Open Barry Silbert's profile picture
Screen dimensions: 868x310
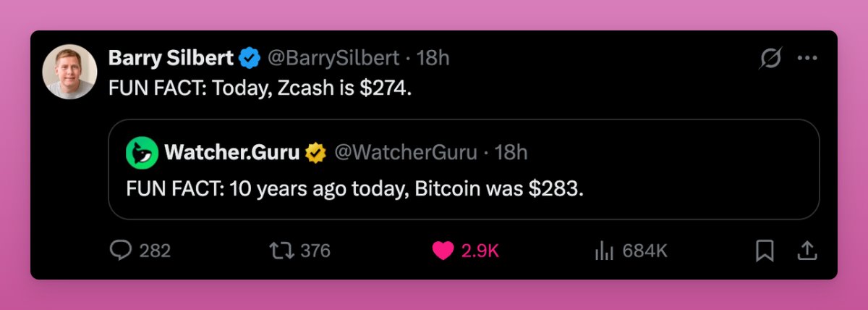(x=69, y=72)
